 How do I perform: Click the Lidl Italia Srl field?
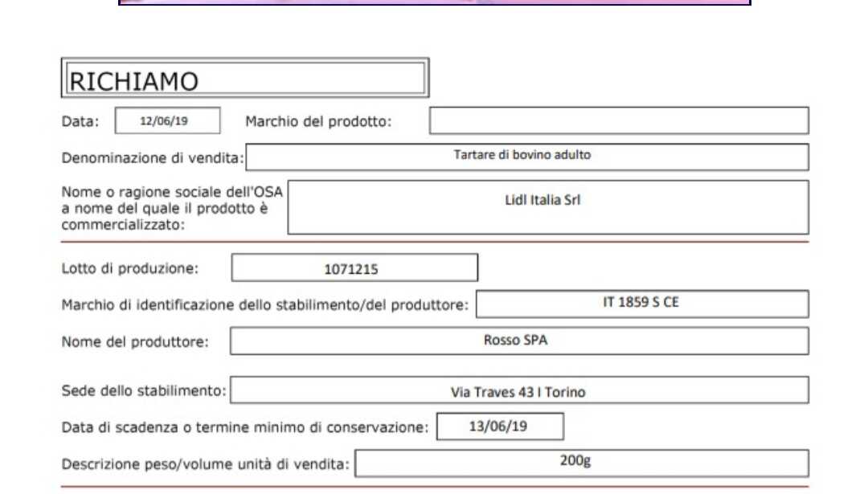pos(547,207)
